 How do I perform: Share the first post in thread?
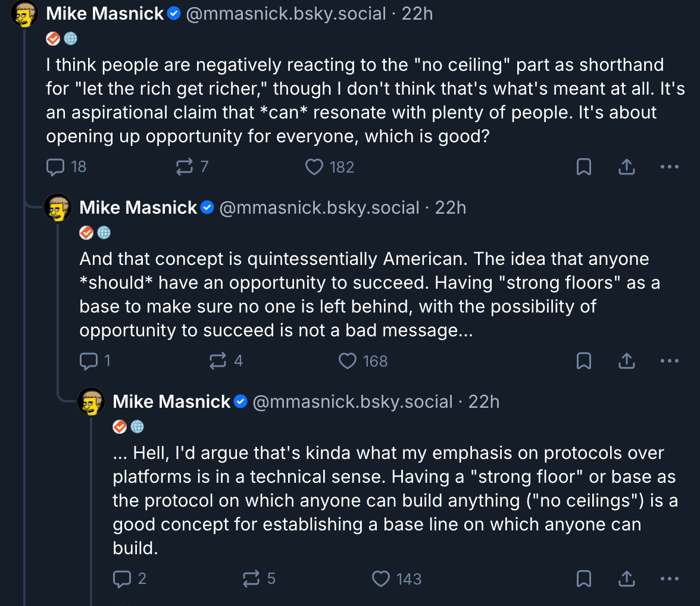click(x=626, y=167)
